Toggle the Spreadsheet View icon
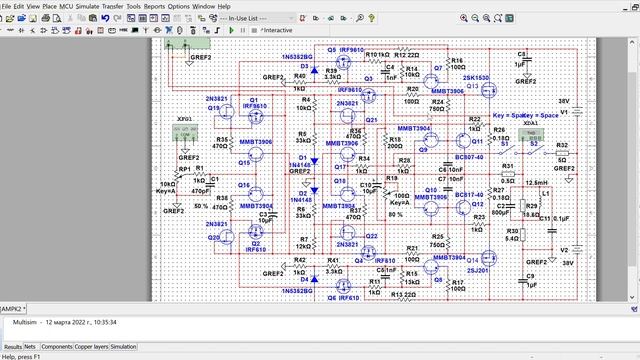This screenshot has width=640, height=360. click(x=142, y=18)
